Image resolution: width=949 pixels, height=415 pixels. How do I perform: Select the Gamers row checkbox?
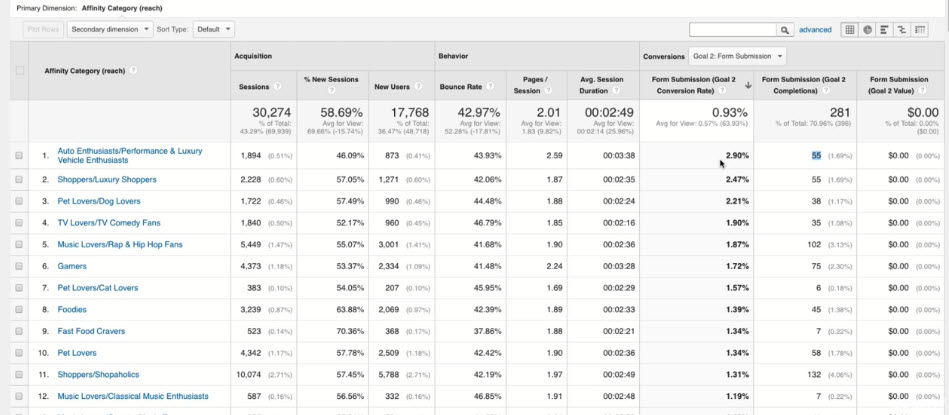[19, 266]
